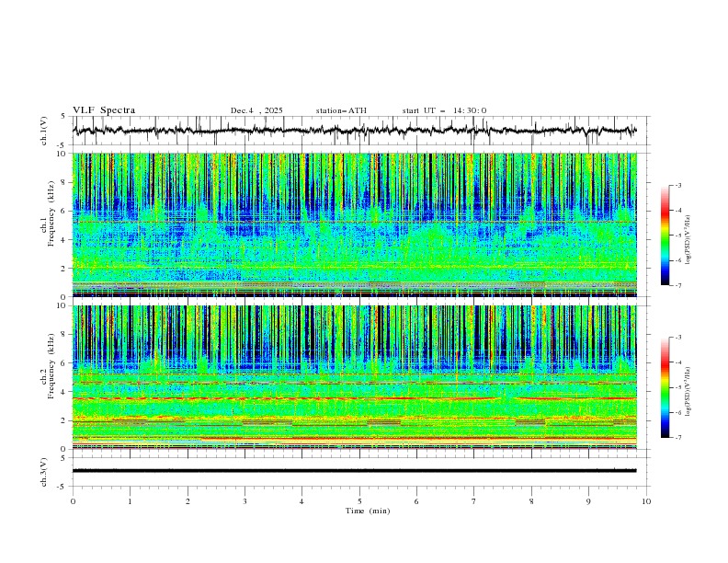Click the "-7" tick on ch.1 colorbar

tap(678, 285)
